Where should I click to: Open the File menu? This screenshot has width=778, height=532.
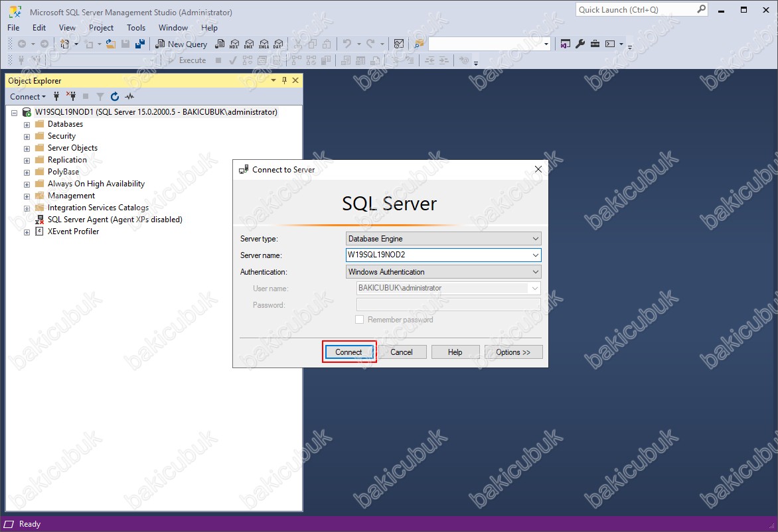(13, 28)
